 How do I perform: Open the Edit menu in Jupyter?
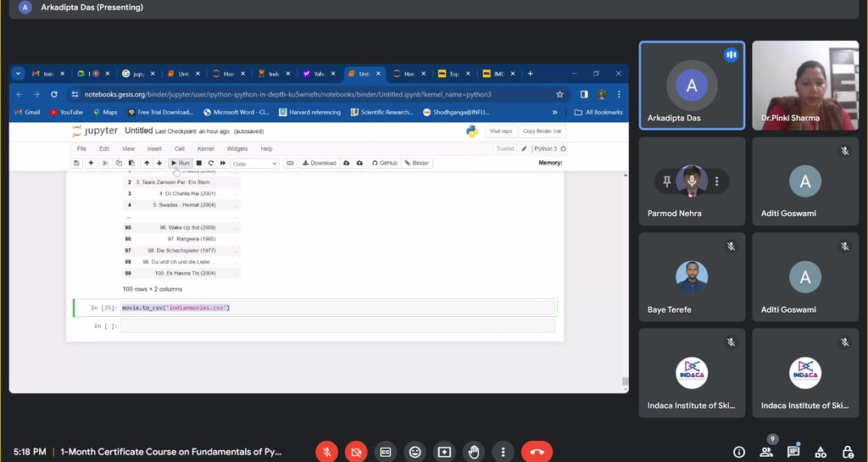[x=104, y=149]
